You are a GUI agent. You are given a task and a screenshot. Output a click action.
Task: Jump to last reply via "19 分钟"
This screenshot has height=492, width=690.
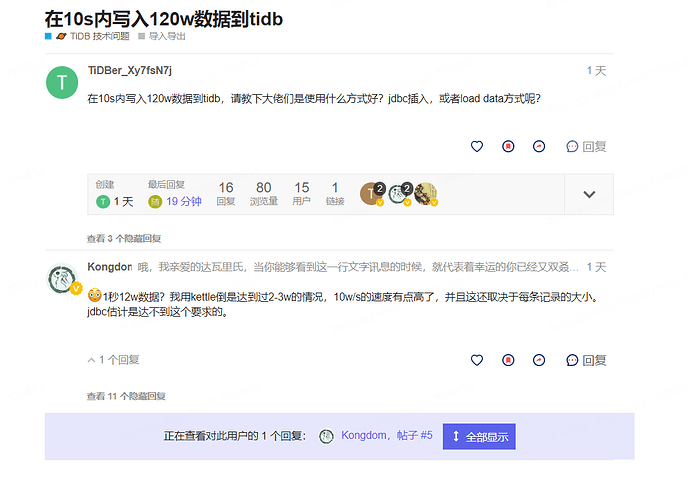click(x=183, y=201)
